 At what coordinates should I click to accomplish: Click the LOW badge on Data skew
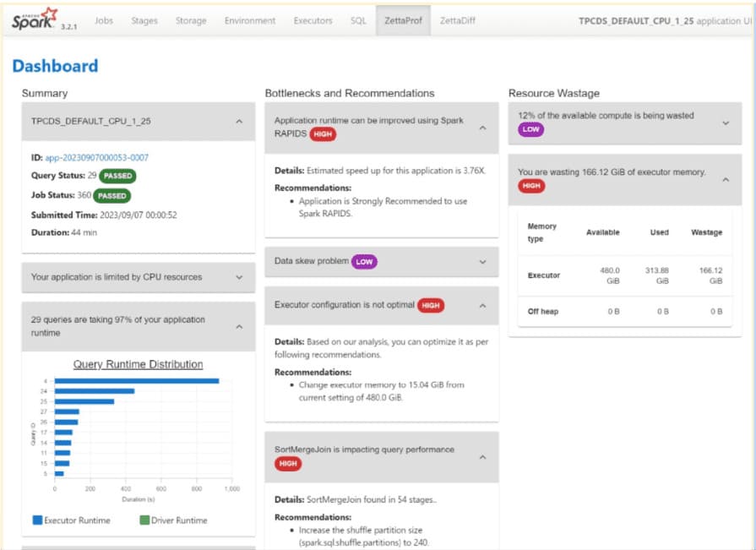[364, 262]
